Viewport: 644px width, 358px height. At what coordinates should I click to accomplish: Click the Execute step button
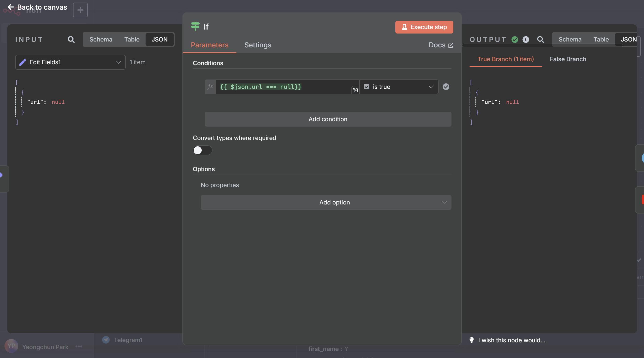pos(424,27)
